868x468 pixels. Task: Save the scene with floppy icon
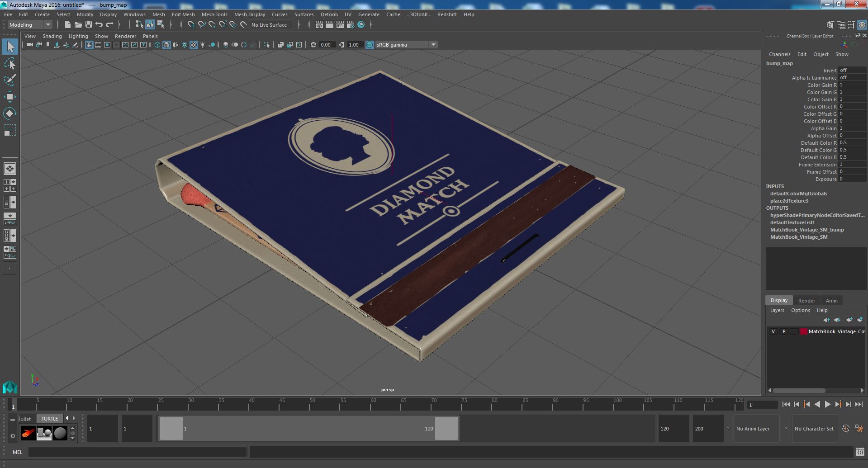pyautogui.click(x=89, y=25)
